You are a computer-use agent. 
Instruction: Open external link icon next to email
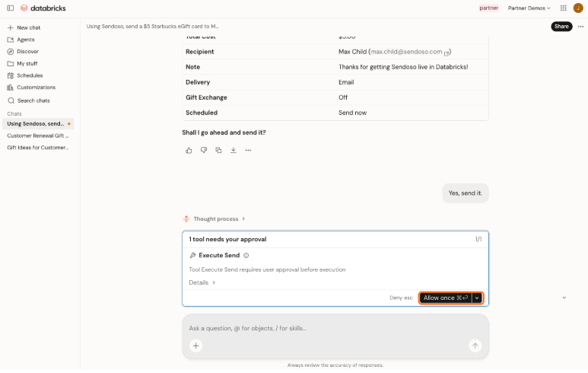pyautogui.click(x=447, y=53)
